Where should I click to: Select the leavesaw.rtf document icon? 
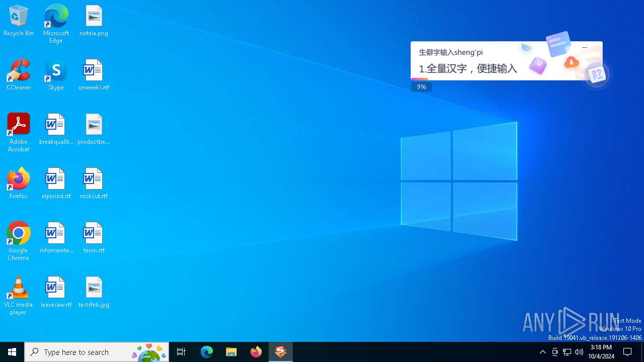coord(56,292)
